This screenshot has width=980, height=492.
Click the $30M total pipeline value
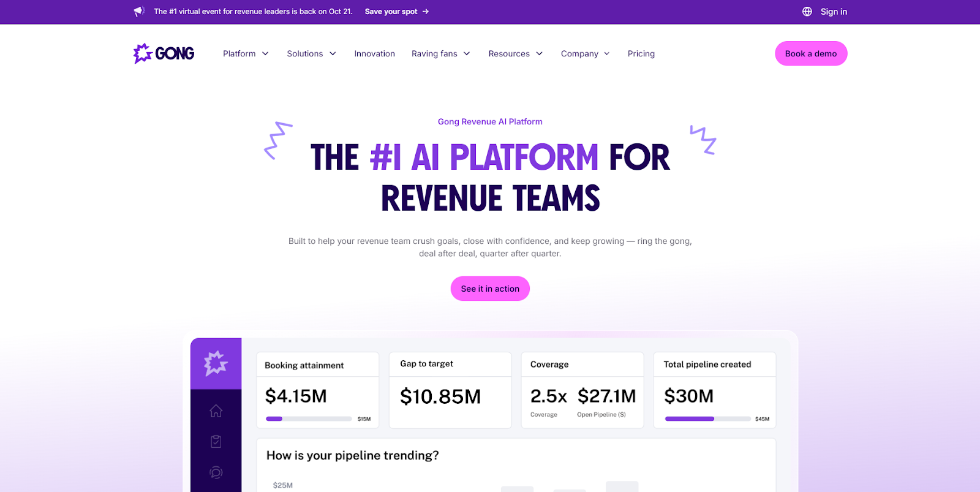[x=689, y=396]
